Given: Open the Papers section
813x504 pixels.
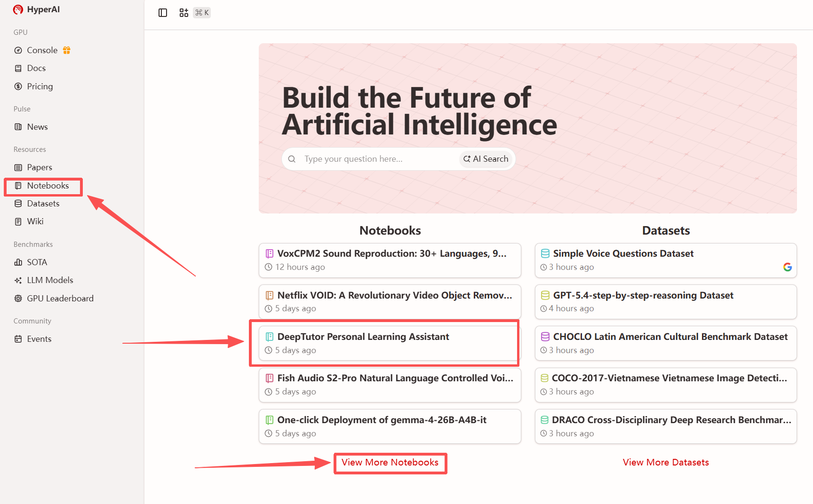Looking at the screenshot, I should tap(40, 167).
